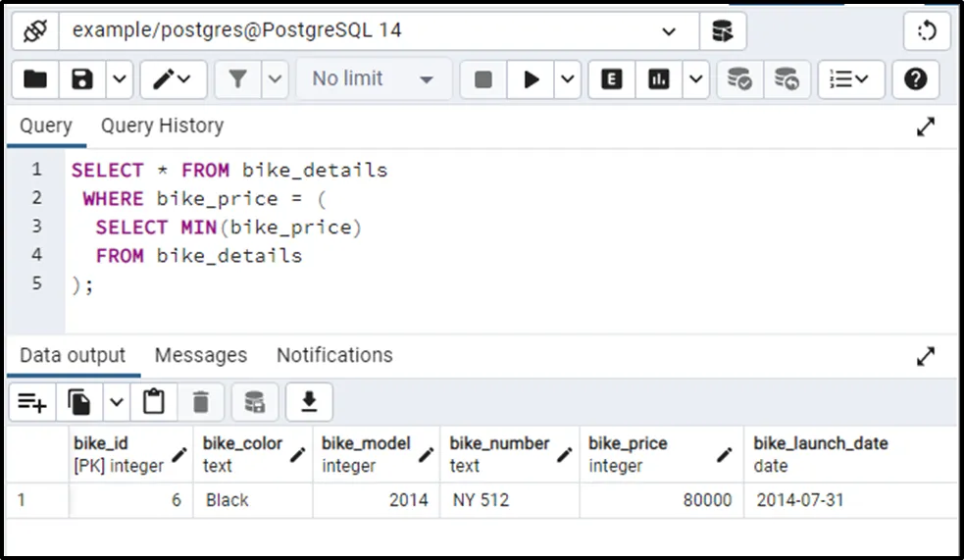Click the Stop query square icon

point(483,79)
